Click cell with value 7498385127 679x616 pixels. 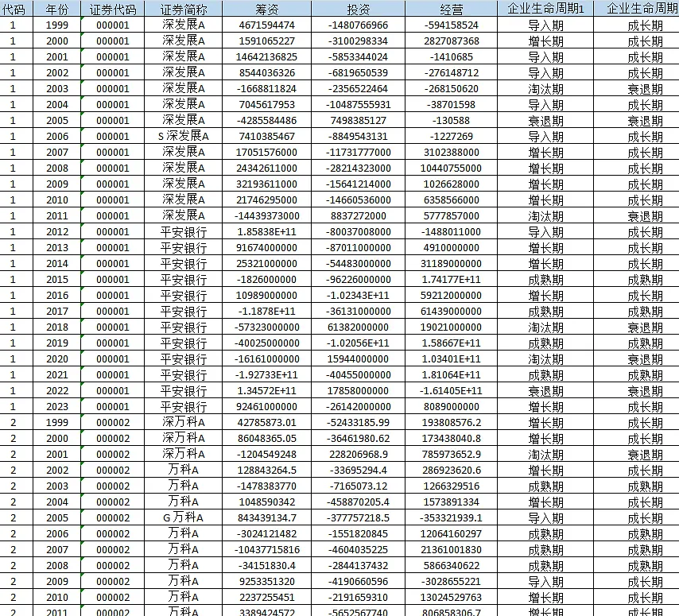click(358, 120)
